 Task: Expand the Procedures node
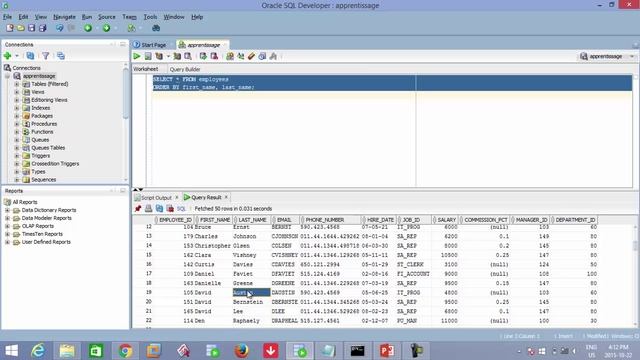pos(17,124)
